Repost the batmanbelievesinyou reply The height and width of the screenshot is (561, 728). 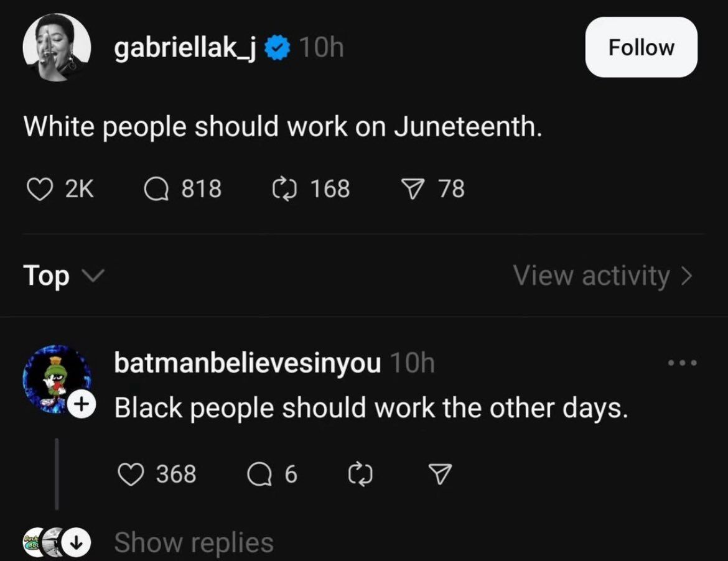[360, 474]
